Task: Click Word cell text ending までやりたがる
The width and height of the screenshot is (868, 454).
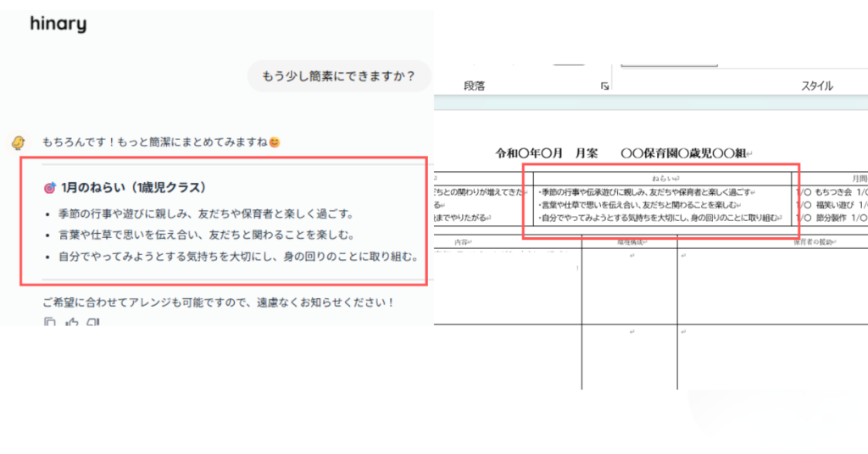Action: tap(462, 218)
